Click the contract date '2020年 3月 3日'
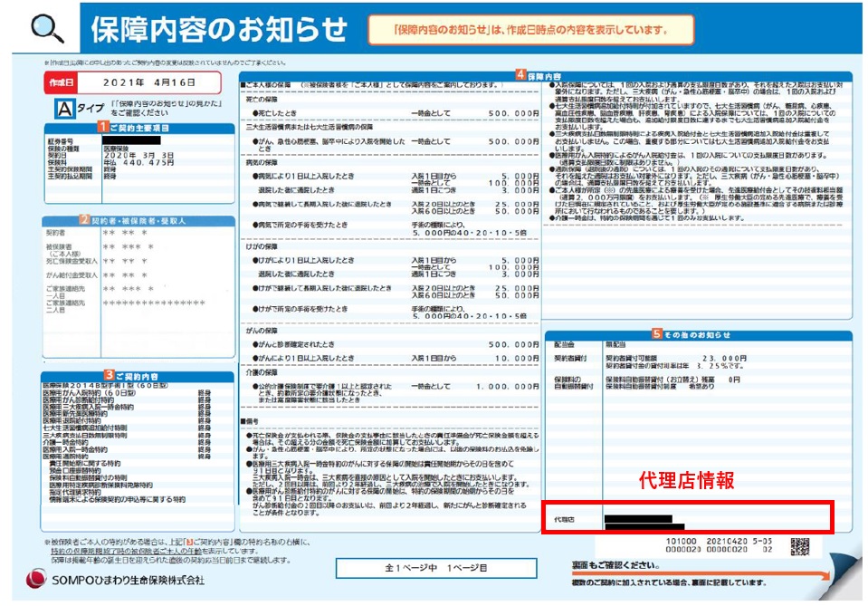 139,156
